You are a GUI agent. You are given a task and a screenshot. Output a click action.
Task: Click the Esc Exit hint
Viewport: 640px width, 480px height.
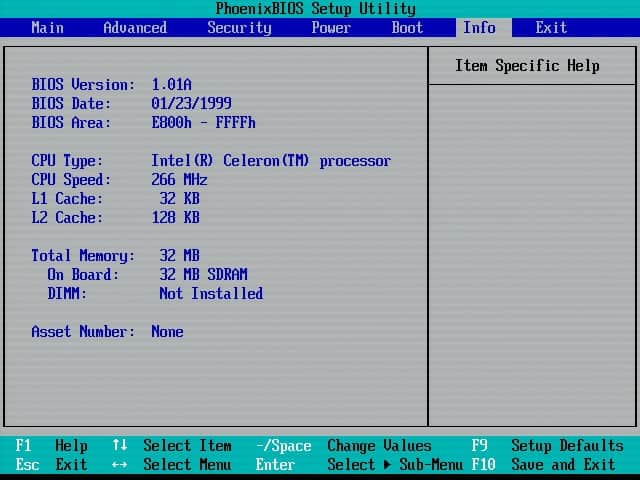(51, 464)
